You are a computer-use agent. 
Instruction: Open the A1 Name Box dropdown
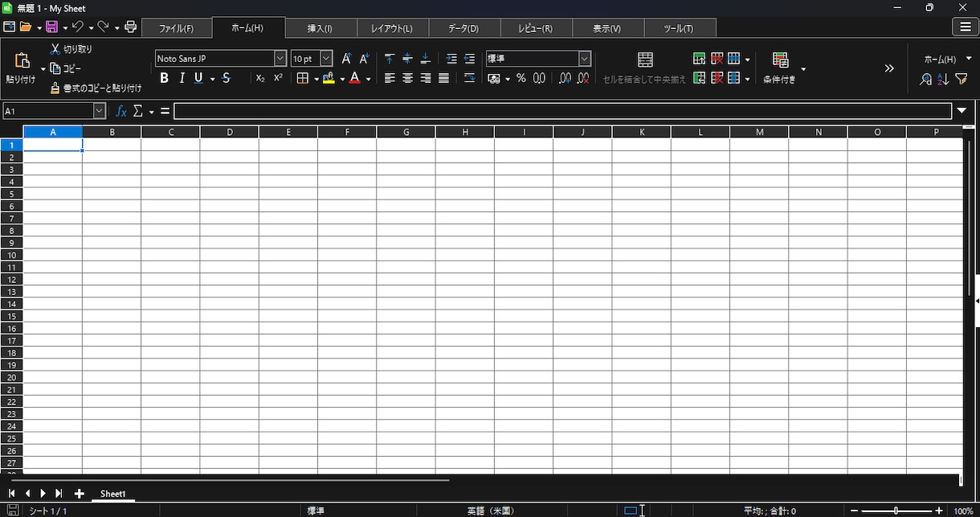point(100,111)
